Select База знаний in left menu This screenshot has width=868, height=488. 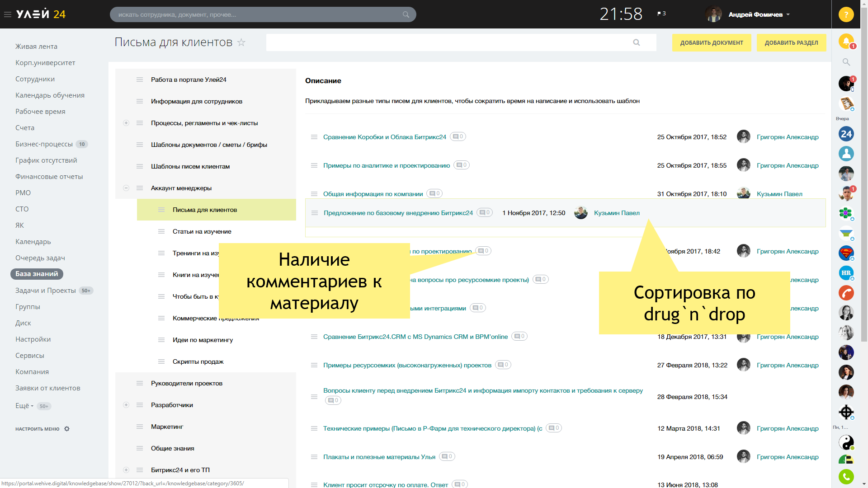pyautogui.click(x=37, y=274)
